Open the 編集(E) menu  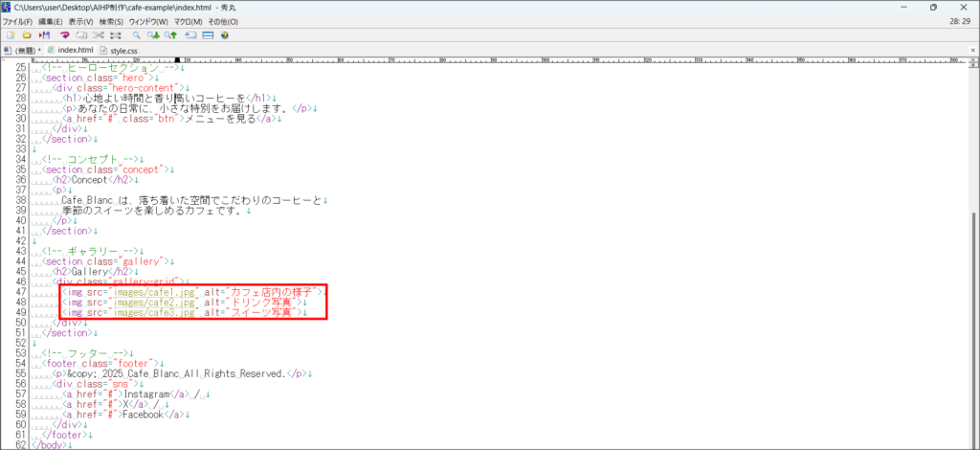51,21
